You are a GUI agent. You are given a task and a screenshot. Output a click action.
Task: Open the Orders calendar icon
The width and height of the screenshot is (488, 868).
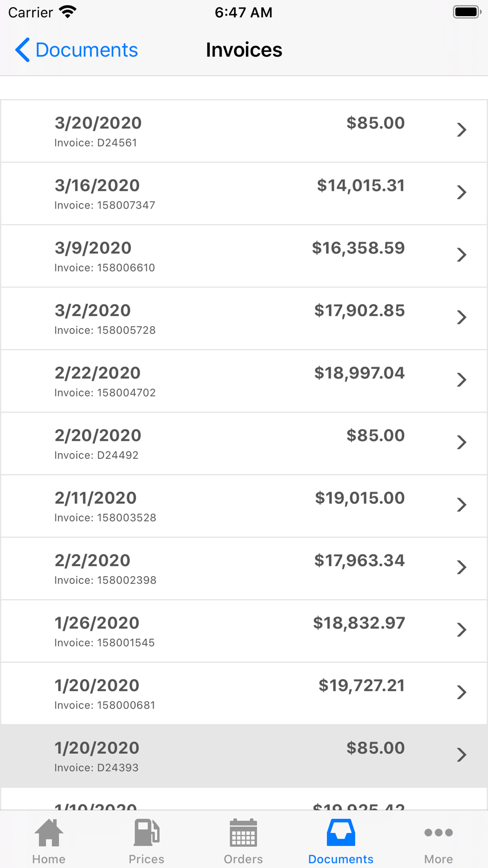243,832
